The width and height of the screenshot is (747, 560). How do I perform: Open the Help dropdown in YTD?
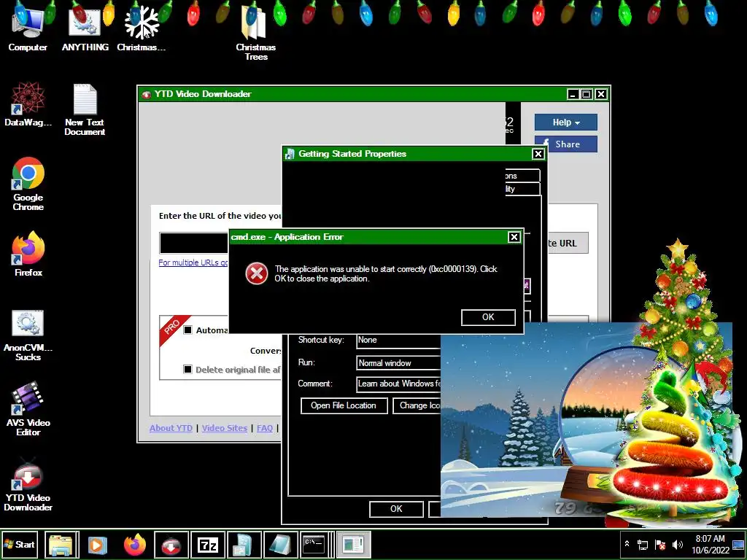565,122
